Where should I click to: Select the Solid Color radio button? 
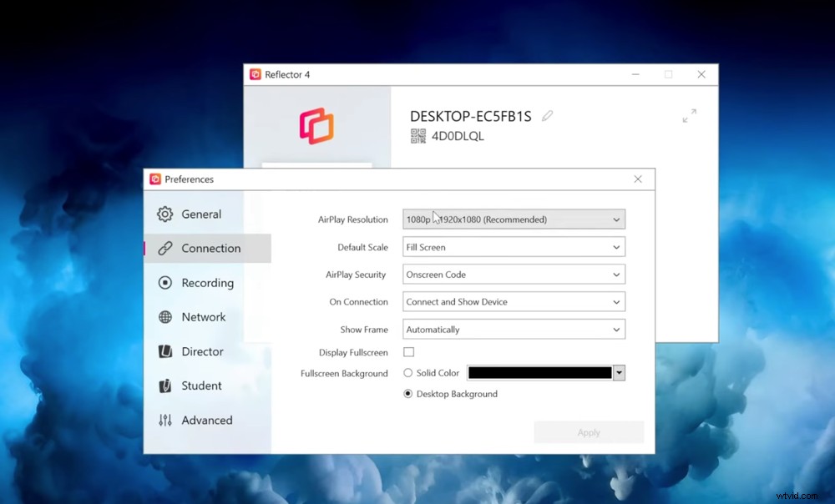point(410,373)
